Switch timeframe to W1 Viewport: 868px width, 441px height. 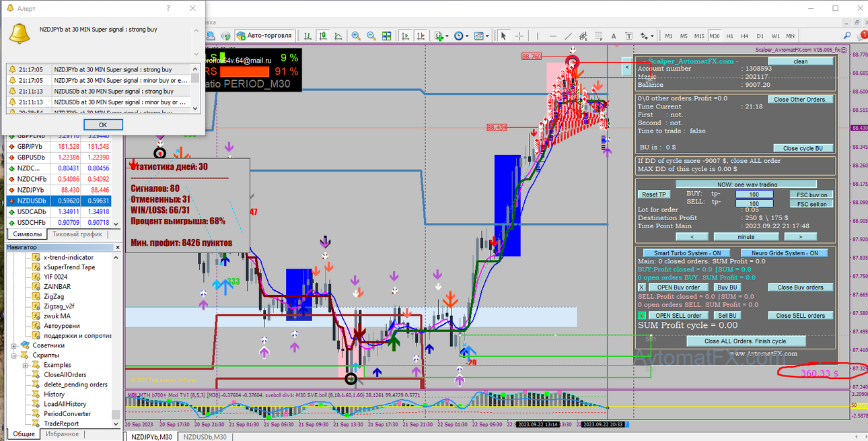tap(775, 36)
